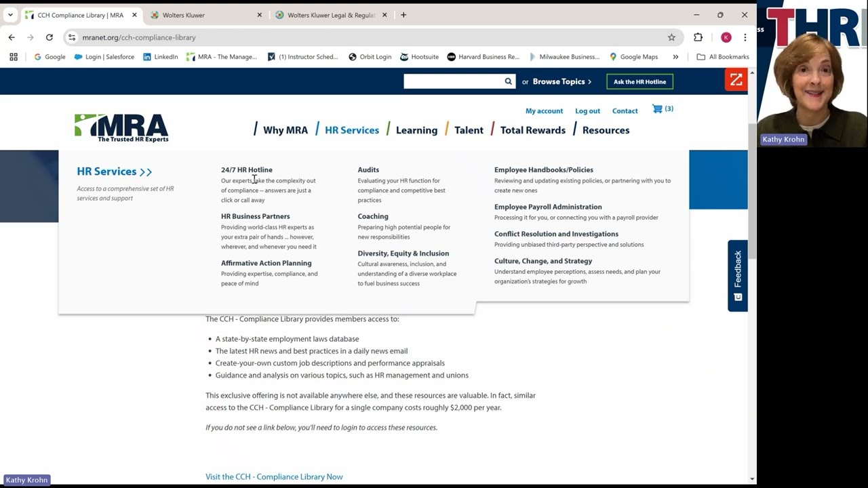
Task: Bookmark this page with star icon
Action: [671, 37]
